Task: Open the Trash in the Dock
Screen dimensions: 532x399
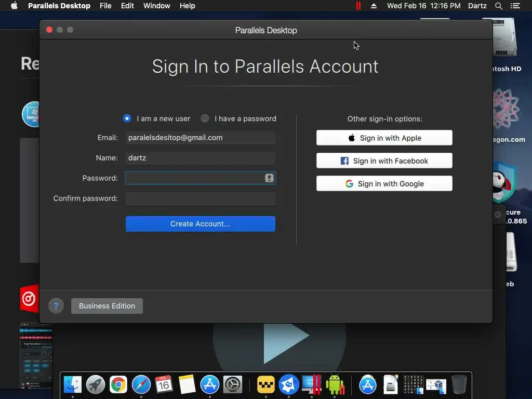Action: (459, 384)
